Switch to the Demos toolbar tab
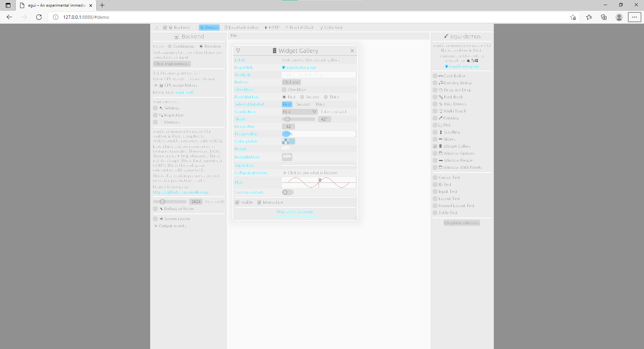 click(x=209, y=28)
